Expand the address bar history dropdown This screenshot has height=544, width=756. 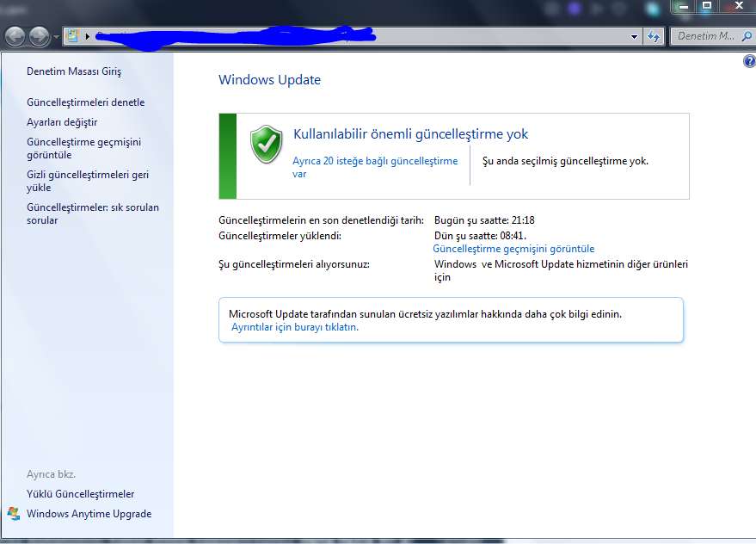635,37
